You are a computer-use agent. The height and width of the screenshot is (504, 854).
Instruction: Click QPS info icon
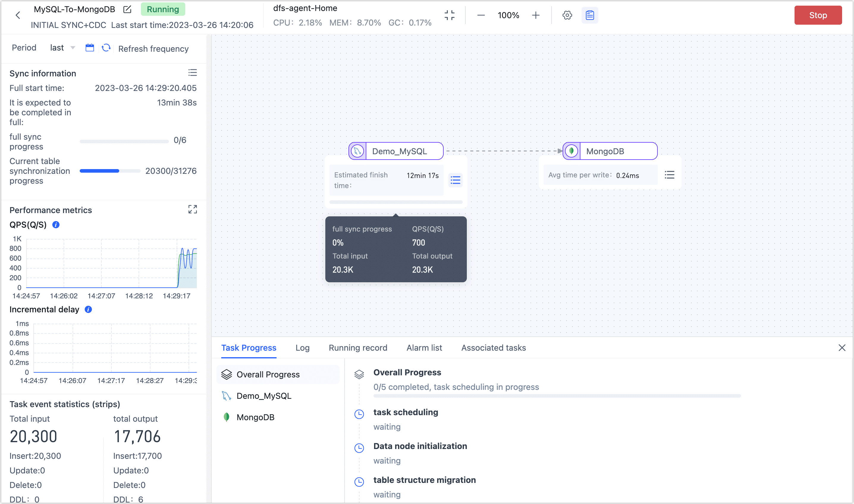pyautogui.click(x=56, y=225)
